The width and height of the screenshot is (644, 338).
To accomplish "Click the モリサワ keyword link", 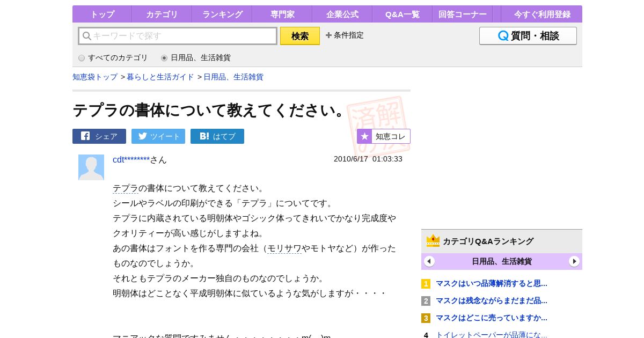I will pyautogui.click(x=284, y=248).
